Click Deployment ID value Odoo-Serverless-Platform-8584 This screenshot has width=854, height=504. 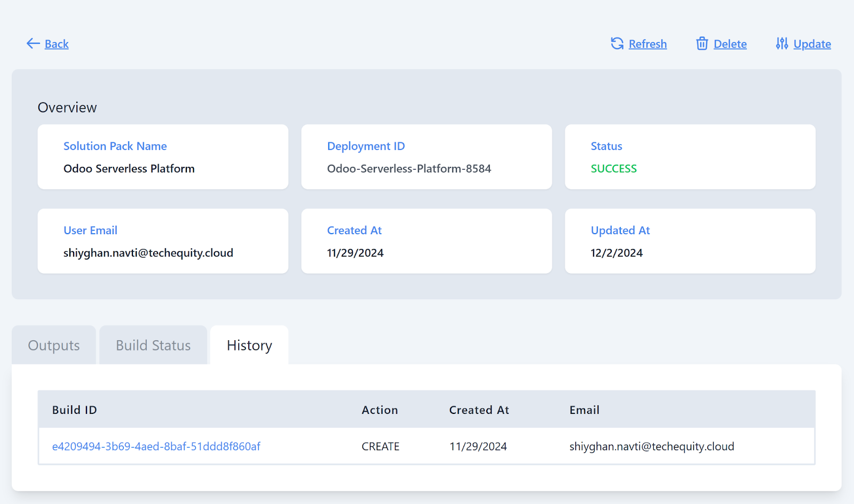pyautogui.click(x=409, y=169)
